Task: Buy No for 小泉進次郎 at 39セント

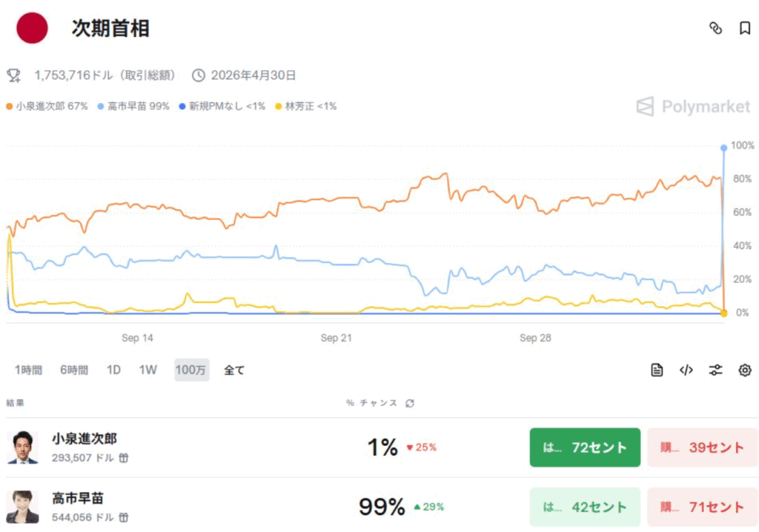Action: click(703, 448)
